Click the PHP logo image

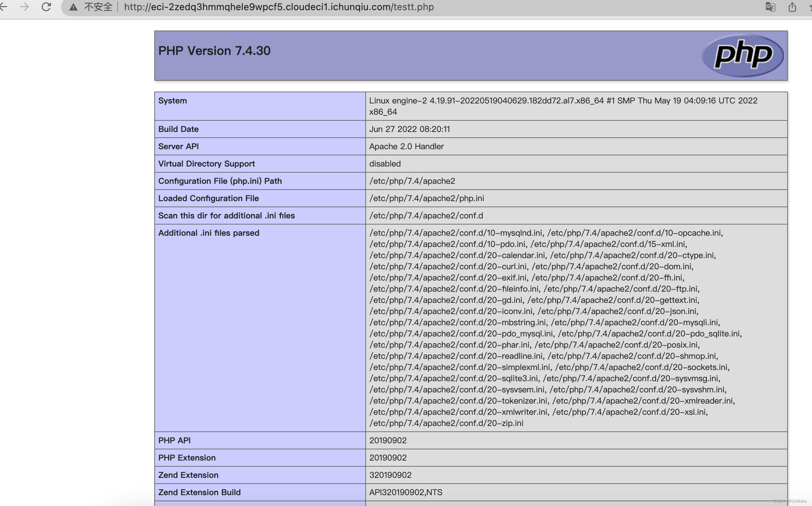pos(742,55)
